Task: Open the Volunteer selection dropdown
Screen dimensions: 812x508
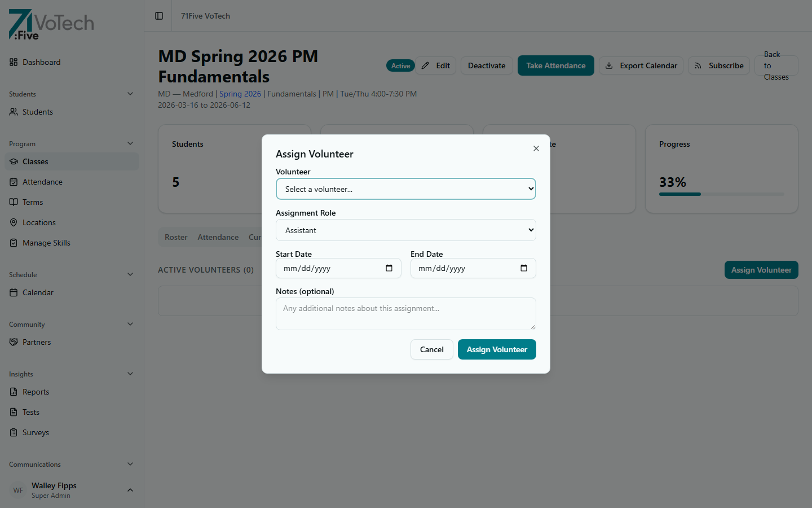Action: (x=405, y=189)
